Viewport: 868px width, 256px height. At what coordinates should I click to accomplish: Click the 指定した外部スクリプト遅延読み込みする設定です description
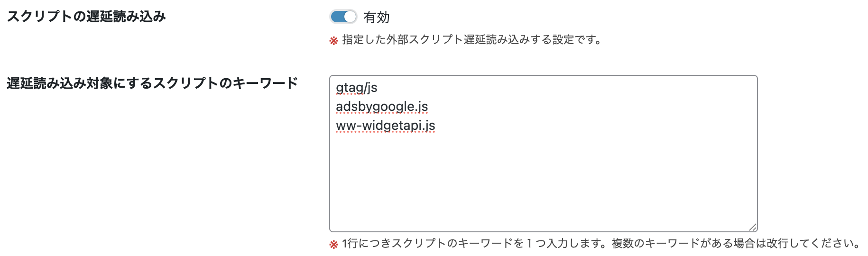pyautogui.click(x=472, y=40)
